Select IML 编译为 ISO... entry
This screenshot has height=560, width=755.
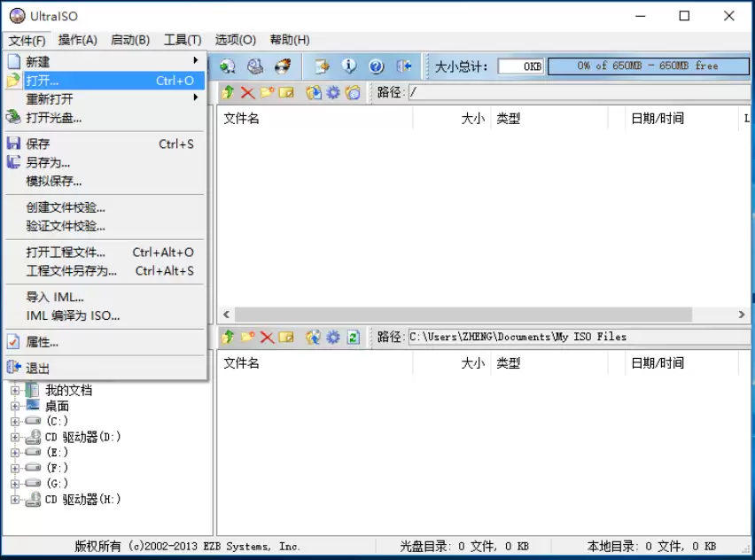(105, 315)
